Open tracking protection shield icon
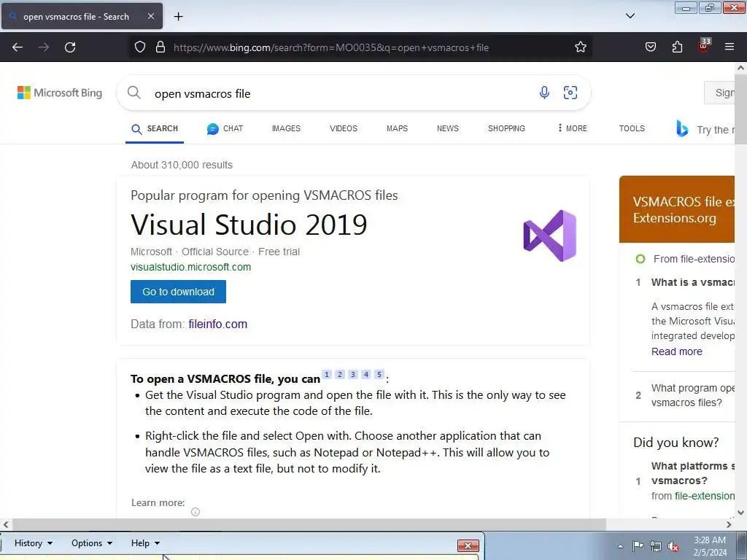Screen dimensions: 747x560 click(139, 47)
